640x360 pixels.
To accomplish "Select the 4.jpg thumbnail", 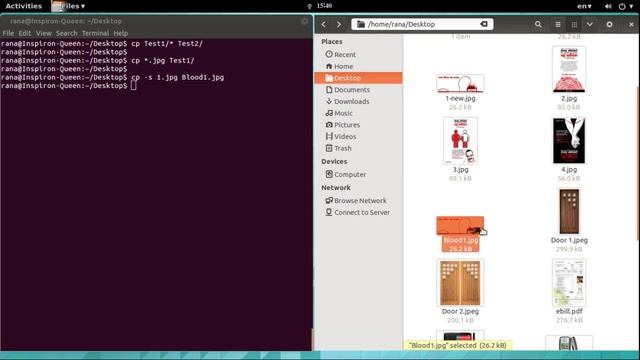I will coord(569,141).
